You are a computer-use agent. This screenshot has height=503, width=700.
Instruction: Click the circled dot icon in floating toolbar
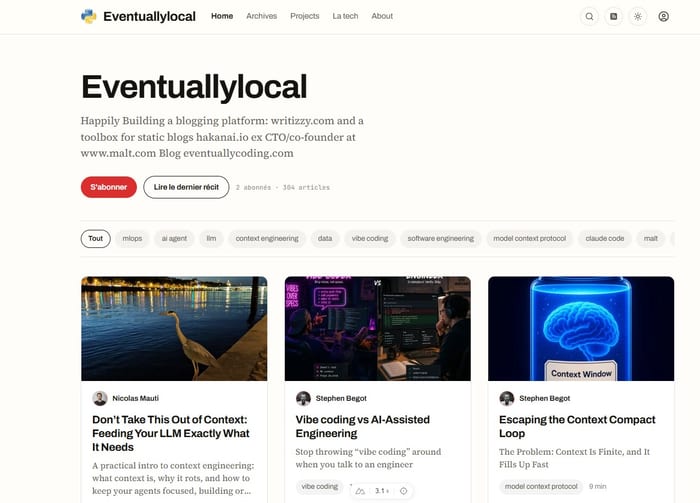(x=404, y=491)
